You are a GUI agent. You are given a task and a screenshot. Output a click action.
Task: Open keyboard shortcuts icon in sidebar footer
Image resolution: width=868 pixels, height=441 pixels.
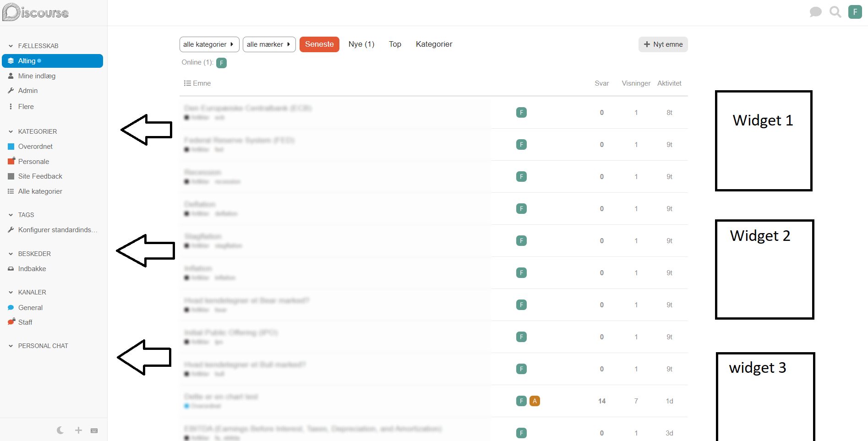coord(94,430)
